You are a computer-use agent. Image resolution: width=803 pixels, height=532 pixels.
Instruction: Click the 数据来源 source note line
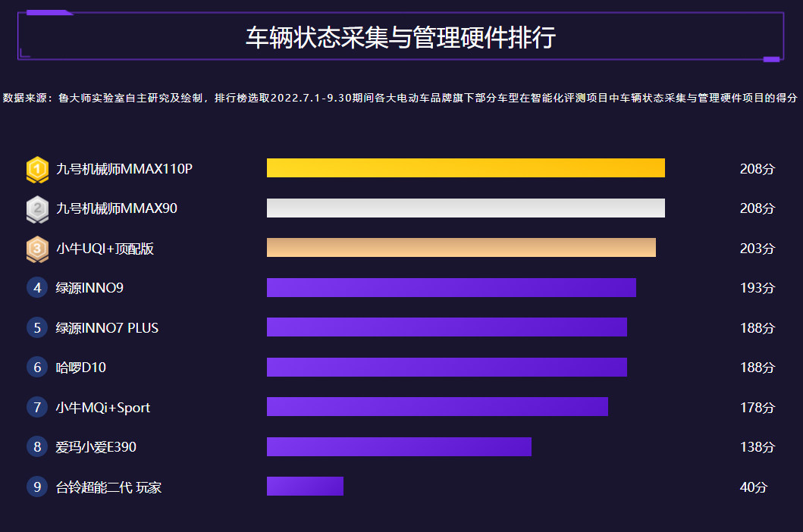pyautogui.click(x=400, y=98)
